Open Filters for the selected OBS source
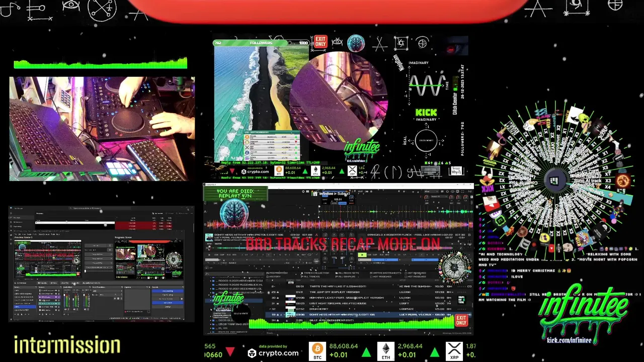The height and width of the screenshot is (362, 644). click(x=53, y=283)
